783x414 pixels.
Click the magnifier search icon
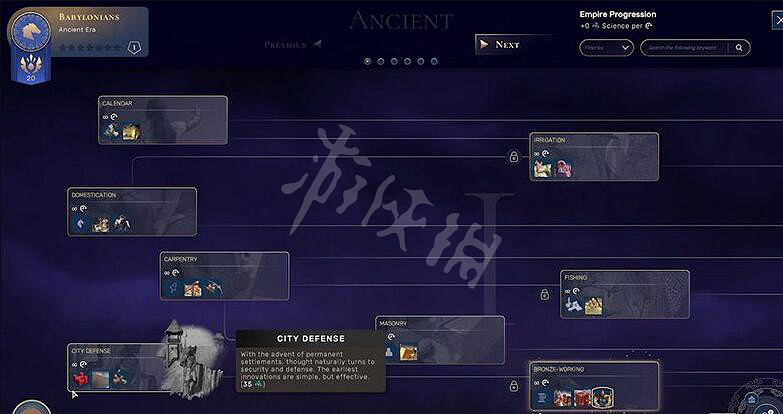coord(739,48)
